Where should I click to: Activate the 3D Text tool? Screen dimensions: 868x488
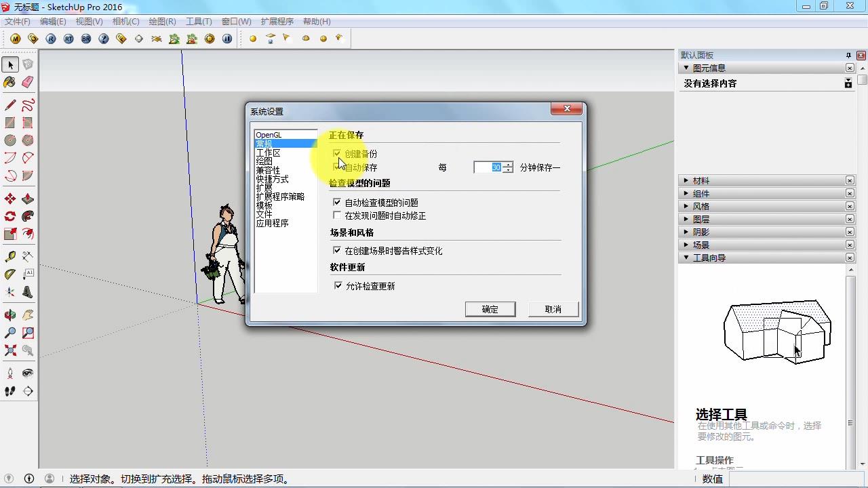(28, 292)
